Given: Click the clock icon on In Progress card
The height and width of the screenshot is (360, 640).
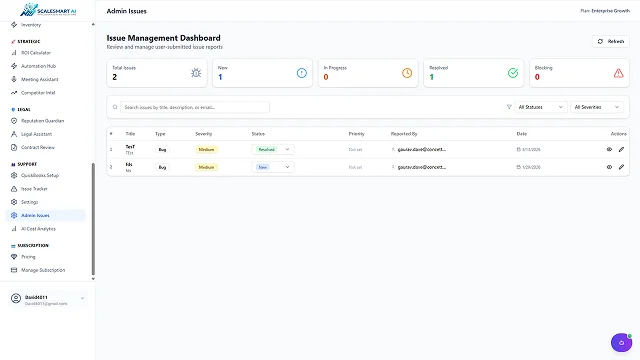Looking at the screenshot, I should tap(407, 73).
